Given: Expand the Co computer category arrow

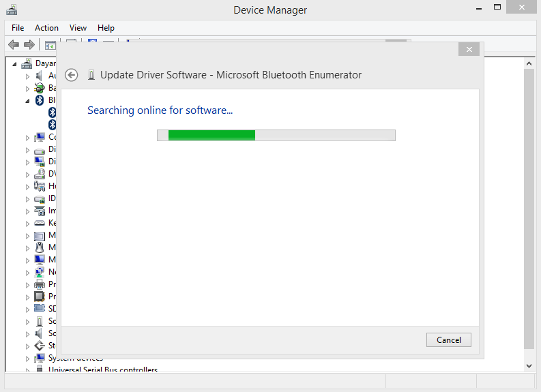Looking at the screenshot, I should [x=27, y=138].
